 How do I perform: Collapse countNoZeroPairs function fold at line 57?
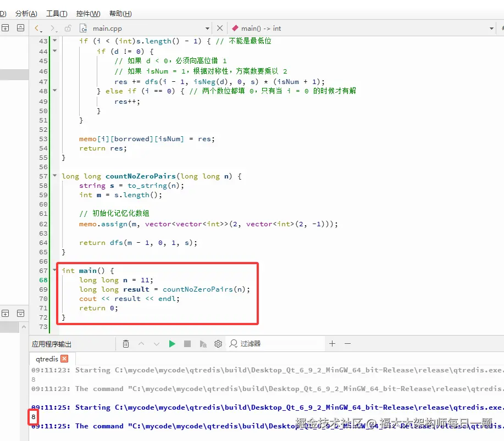coord(54,175)
